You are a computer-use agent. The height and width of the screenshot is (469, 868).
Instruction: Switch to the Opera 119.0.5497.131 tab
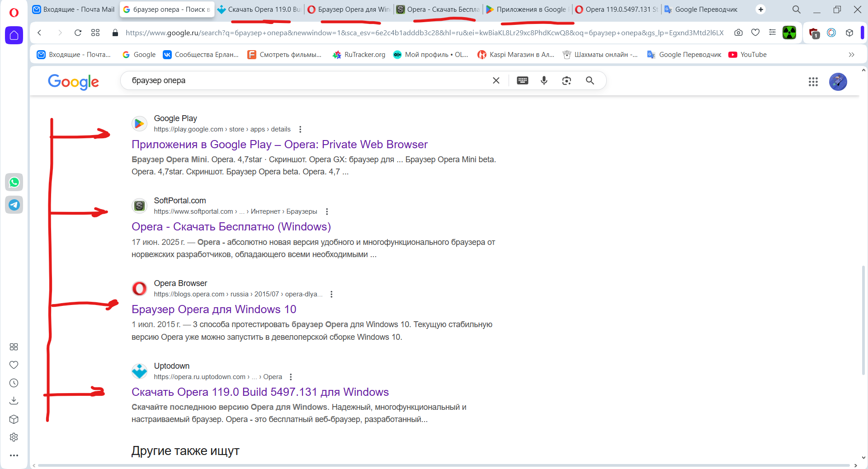coord(616,9)
